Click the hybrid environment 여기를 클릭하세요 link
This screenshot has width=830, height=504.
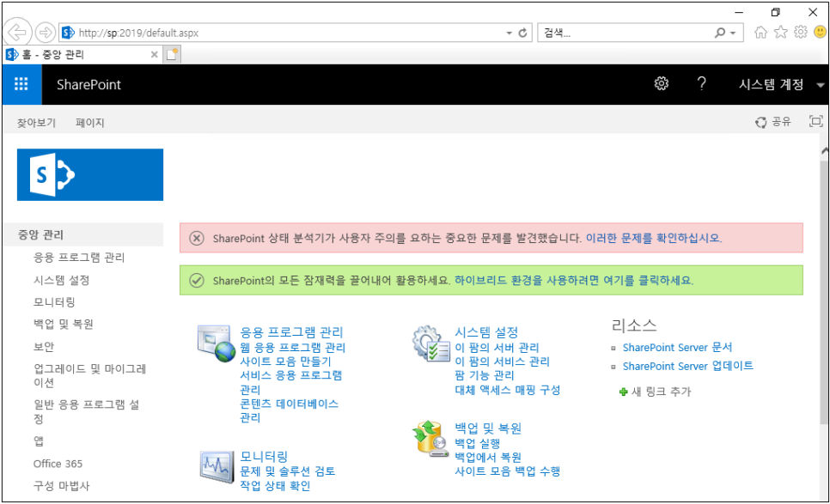tap(574, 280)
